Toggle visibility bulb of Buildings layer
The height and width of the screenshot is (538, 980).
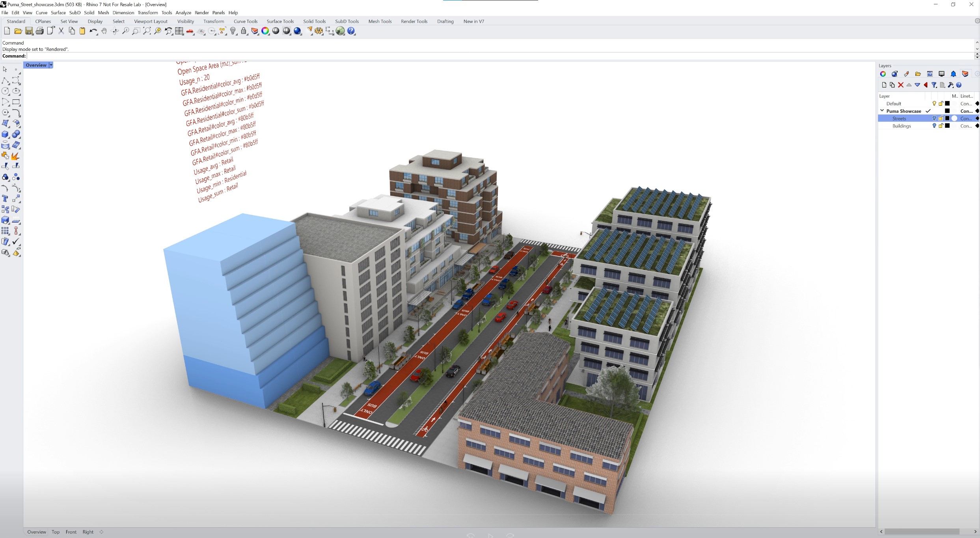(x=934, y=126)
